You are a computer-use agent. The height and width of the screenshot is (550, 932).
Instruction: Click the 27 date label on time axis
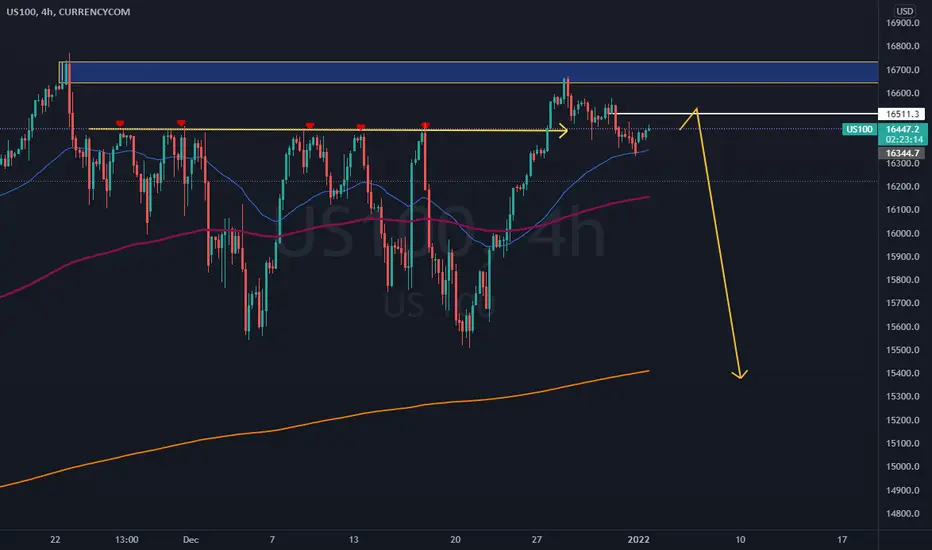coord(537,540)
